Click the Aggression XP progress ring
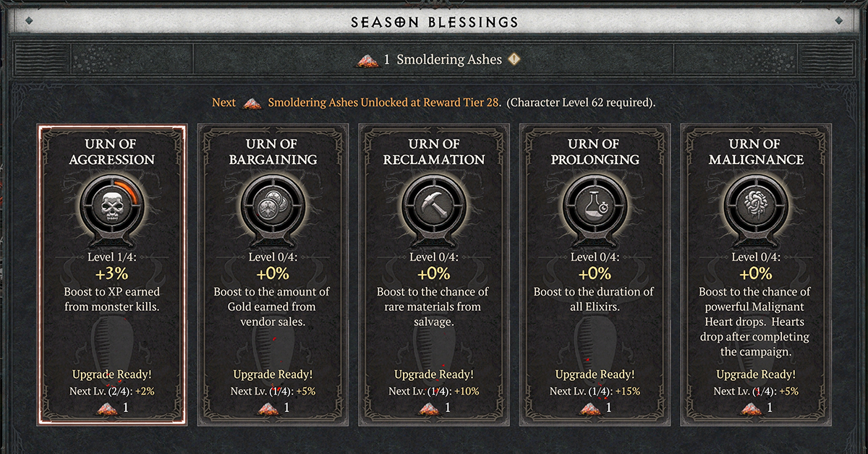Viewport: 868px width, 454px height. coord(112,206)
